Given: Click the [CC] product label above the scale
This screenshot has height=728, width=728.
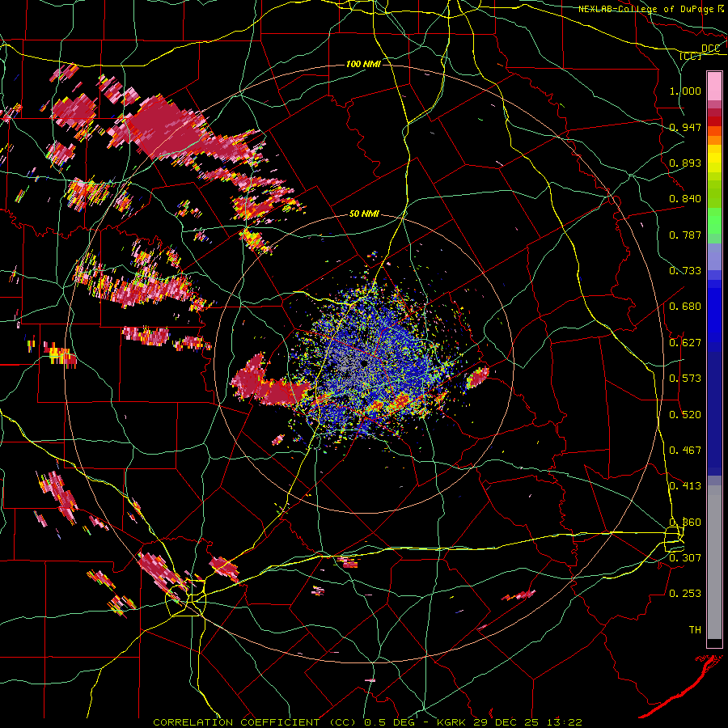Looking at the screenshot, I should (690, 56).
